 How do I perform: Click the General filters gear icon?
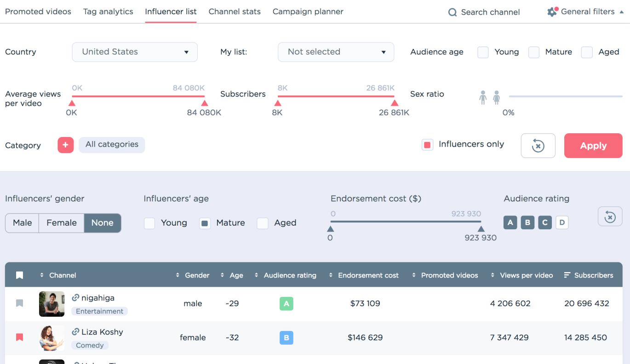click(x=552, y=12)
